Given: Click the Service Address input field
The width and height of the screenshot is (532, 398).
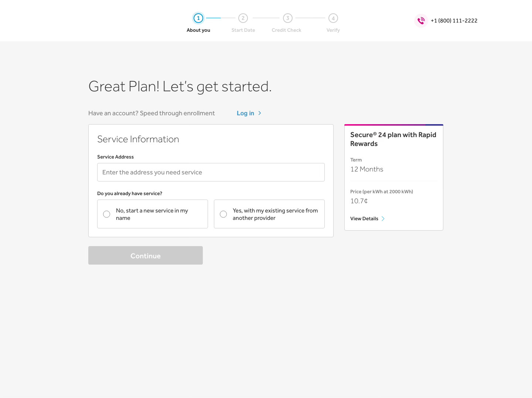Looking at the screenshot, I should 211,172.
